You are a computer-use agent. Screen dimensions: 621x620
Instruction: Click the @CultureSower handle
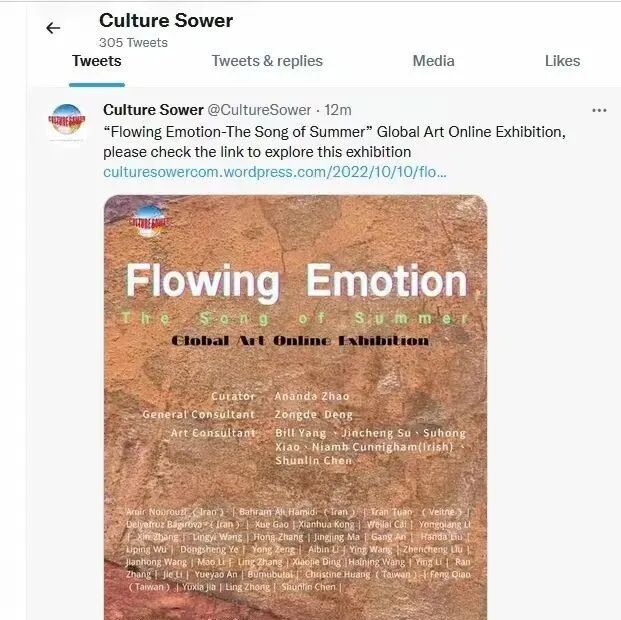coord(259,110)
